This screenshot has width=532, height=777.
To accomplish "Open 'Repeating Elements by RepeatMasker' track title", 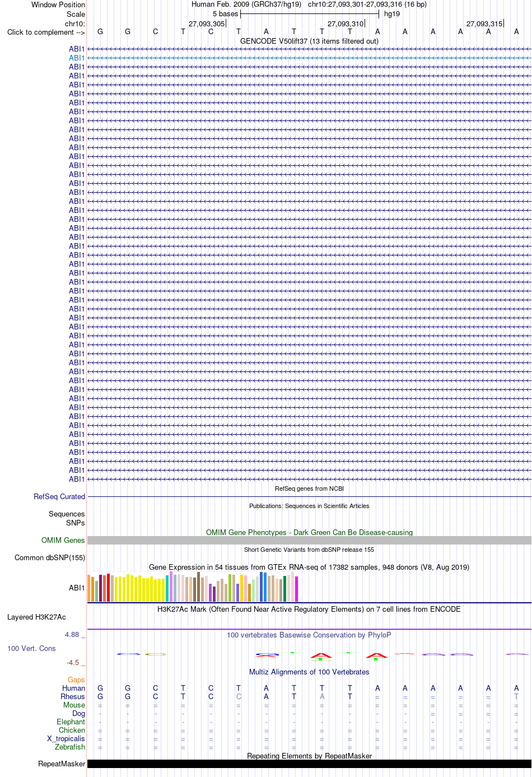I will [309, 756].
